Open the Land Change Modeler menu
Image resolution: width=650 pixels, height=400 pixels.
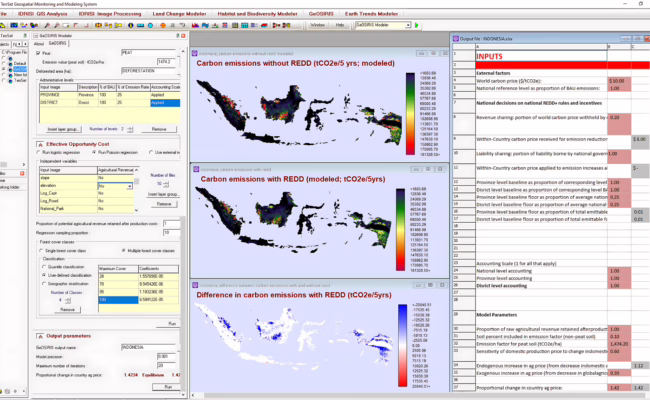click(x=179, y=14)
